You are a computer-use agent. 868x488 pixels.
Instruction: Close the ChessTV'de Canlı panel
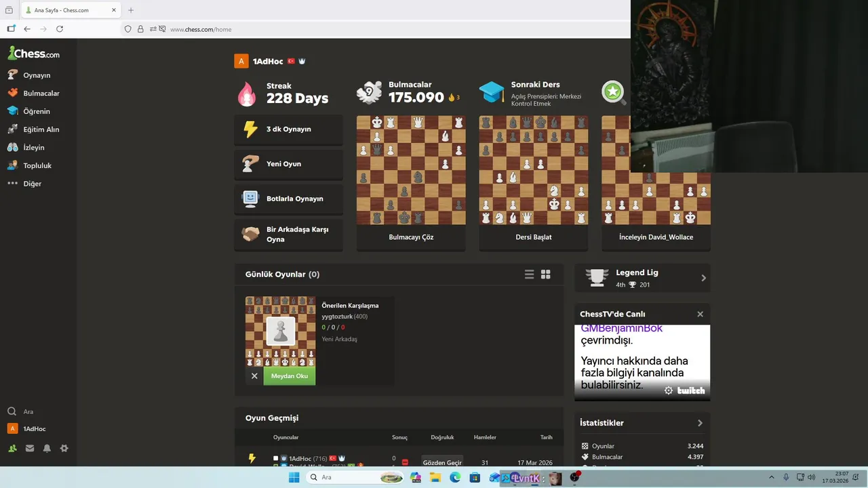(700, 314)
